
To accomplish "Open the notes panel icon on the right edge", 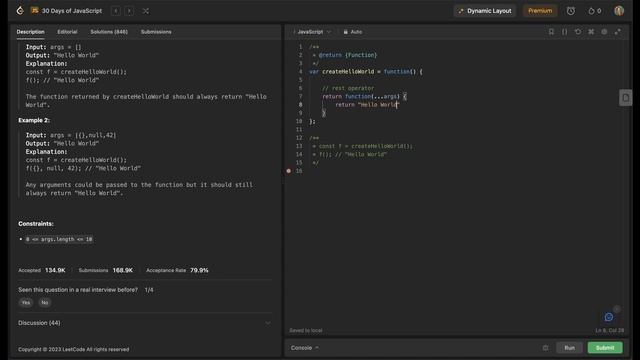I will (625, 98).
